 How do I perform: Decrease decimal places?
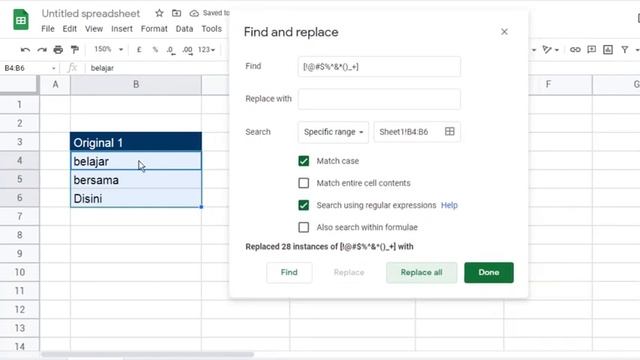pyautogui.click(x=171, y=50)
